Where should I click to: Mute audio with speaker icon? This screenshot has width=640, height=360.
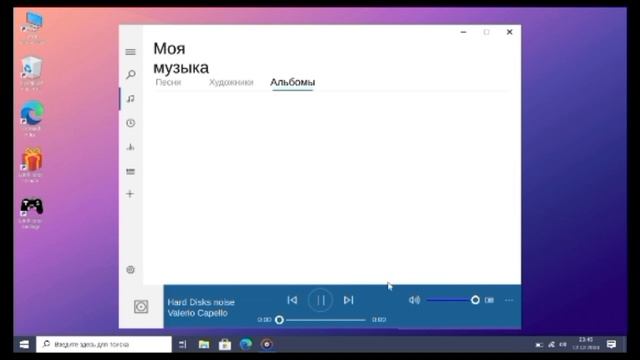(414, 300)
